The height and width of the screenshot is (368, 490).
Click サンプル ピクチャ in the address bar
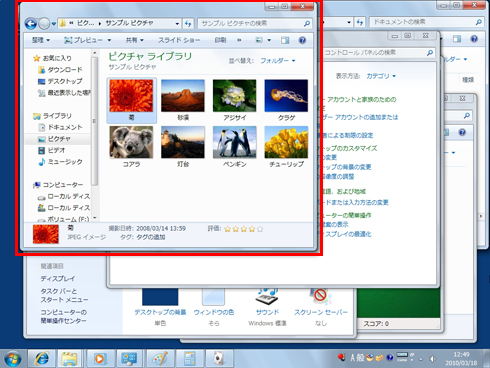coord(129,23)
